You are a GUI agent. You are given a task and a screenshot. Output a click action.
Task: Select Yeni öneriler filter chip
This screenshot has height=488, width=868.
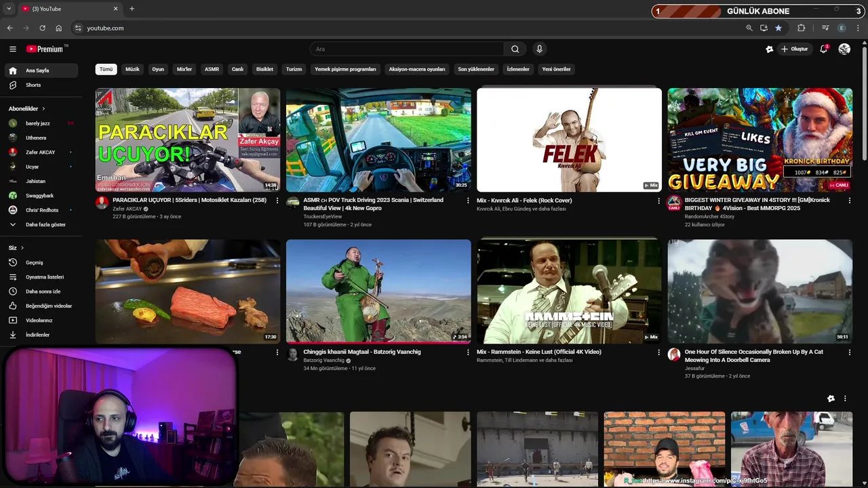(x=556, y=69)
